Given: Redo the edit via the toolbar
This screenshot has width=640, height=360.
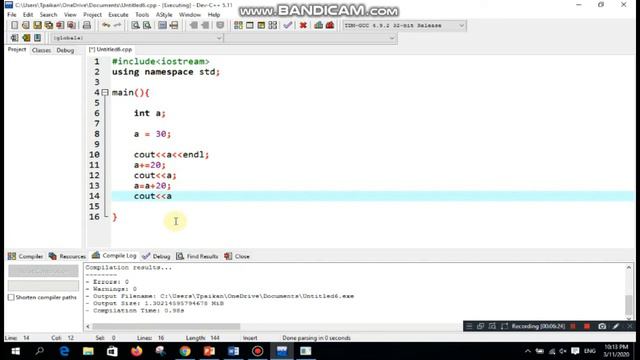Looking at the screenshot, I should tap(117, 25).
